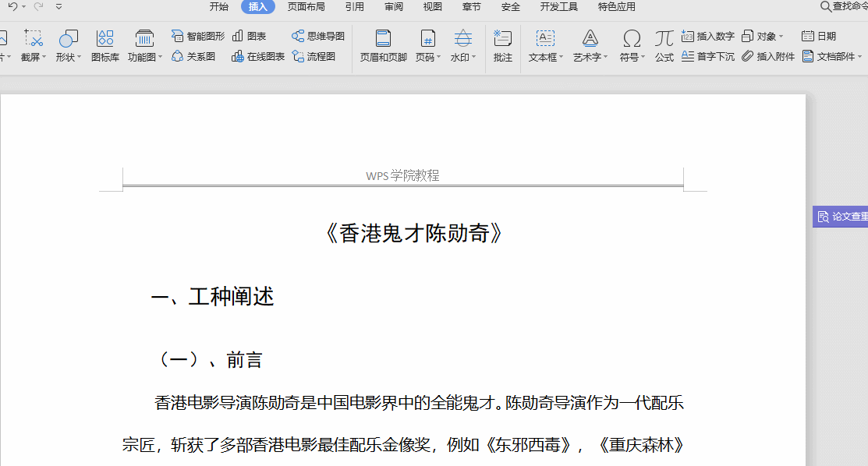Insert a 流程图 flowchart
The image size is (868, 466).
[x=314, y=56]
